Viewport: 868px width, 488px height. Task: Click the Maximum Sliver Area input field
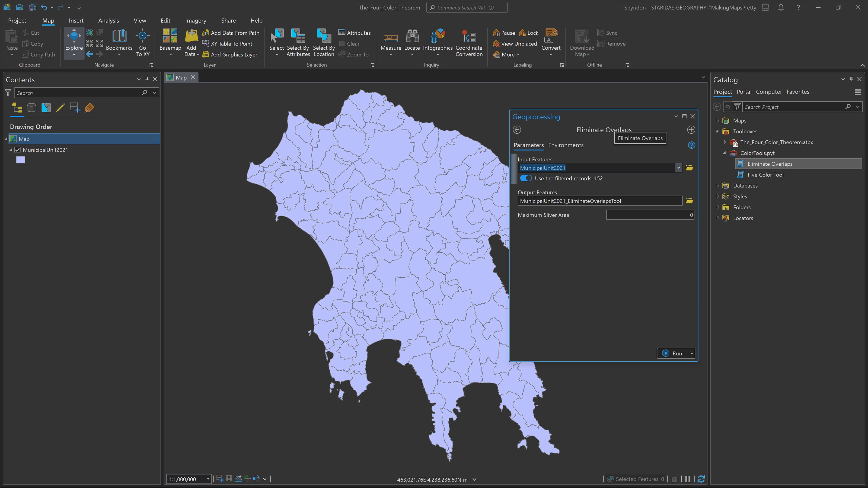tap(650, 214)
